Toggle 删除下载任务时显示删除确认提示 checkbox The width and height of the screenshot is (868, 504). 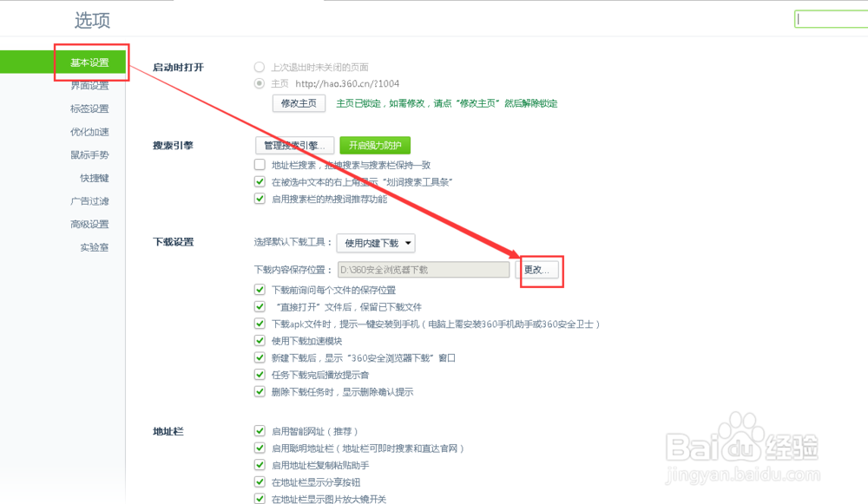[260, 392]
